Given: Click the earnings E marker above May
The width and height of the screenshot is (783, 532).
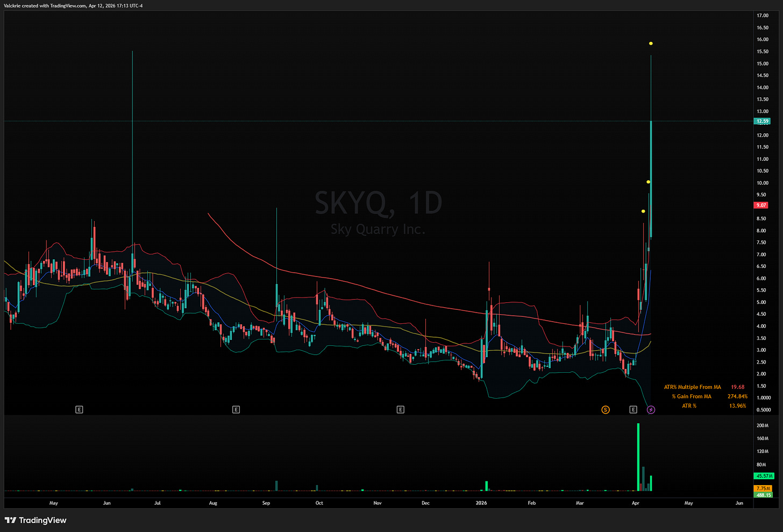Looking at the screenshot, I should 79,410.
